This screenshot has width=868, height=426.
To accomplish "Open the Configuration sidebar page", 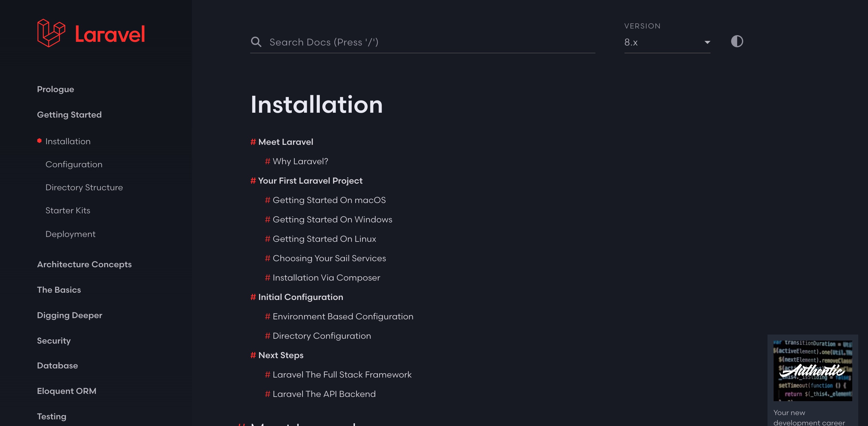I will (74, 165).
